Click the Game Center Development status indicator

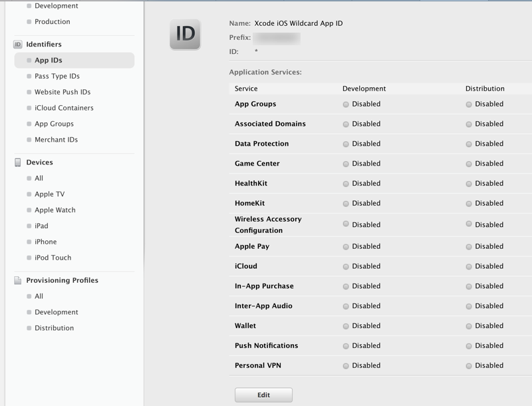346,164
